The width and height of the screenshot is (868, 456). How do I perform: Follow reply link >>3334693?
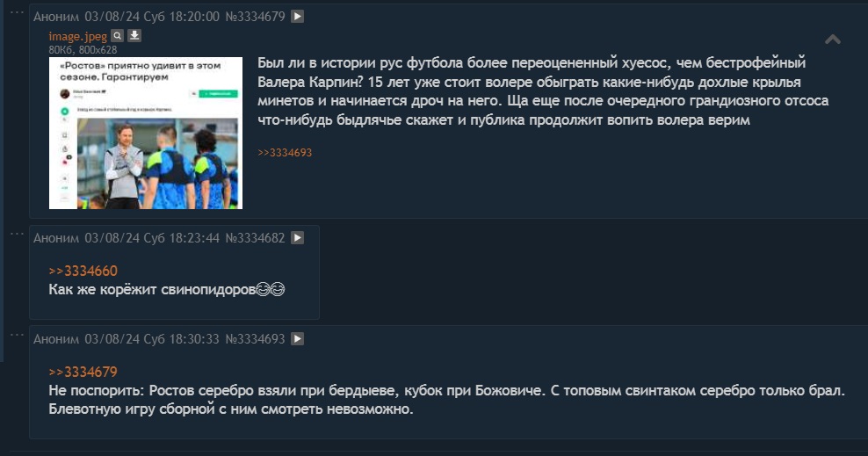pyautogui.click(x=285, y=153)
